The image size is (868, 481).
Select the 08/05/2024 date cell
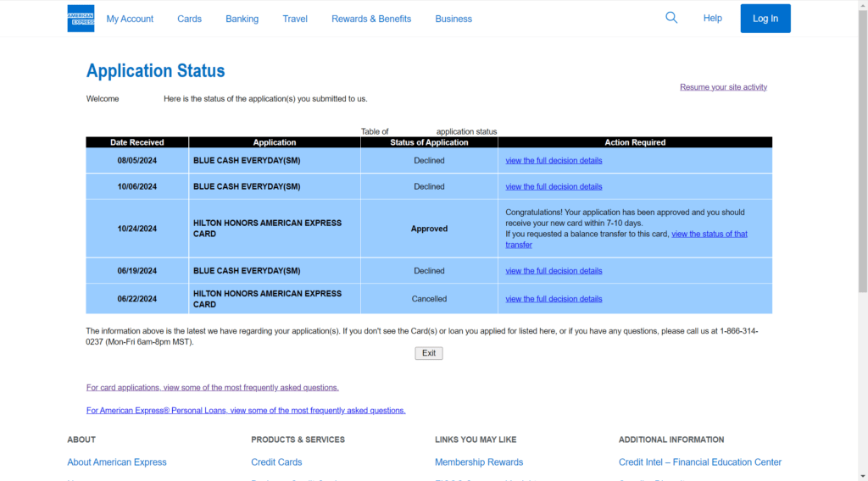click(x=136, y=160)
